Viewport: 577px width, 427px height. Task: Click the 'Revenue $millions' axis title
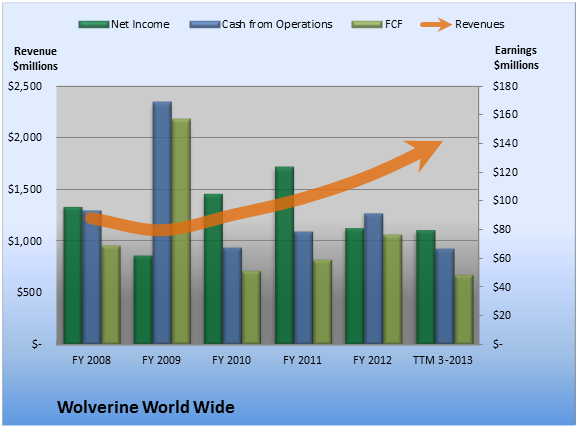point(35,59)
